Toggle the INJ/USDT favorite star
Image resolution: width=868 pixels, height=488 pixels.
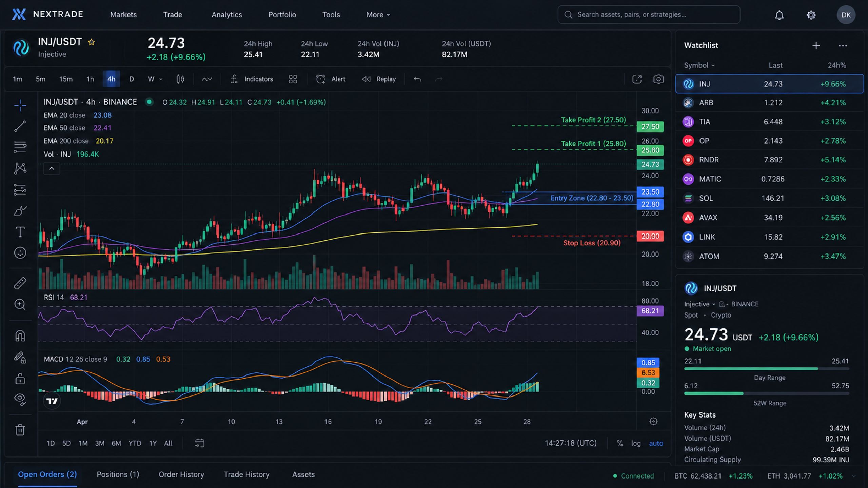click(x=91, y=42)
